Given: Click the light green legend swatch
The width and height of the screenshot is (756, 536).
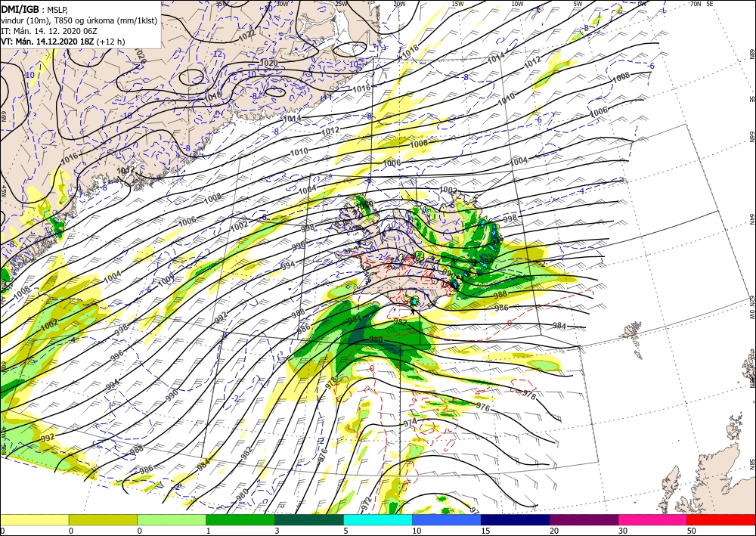Looking at the screenshot, I should (172, 519).
